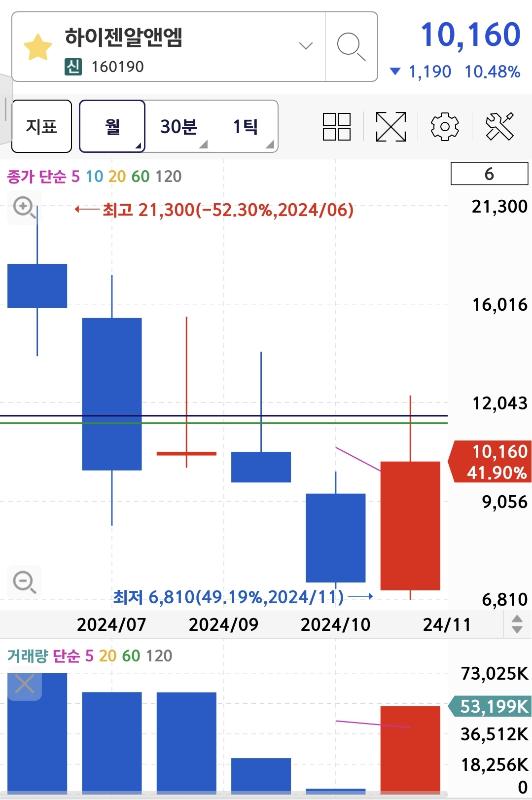The height and width of the screenshot is (800, 532).
Task: Toggle the 60 moving average on price chart
Action: pyautogui.click(x=140, y=177)
